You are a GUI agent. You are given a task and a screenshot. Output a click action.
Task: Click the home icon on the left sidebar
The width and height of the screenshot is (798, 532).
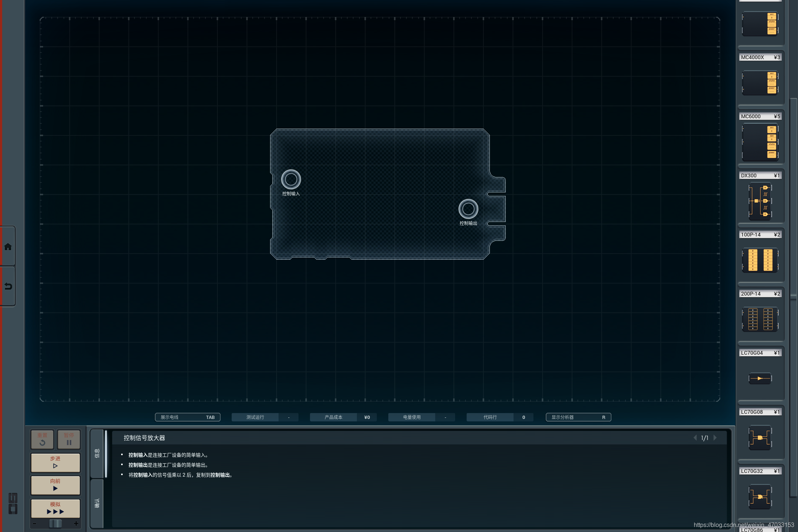coord(8,247)
